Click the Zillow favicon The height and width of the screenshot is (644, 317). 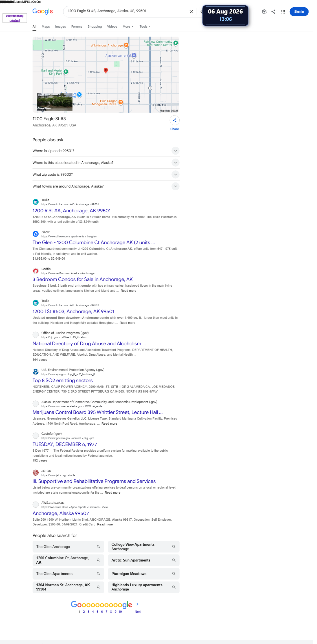coord(36,234)
